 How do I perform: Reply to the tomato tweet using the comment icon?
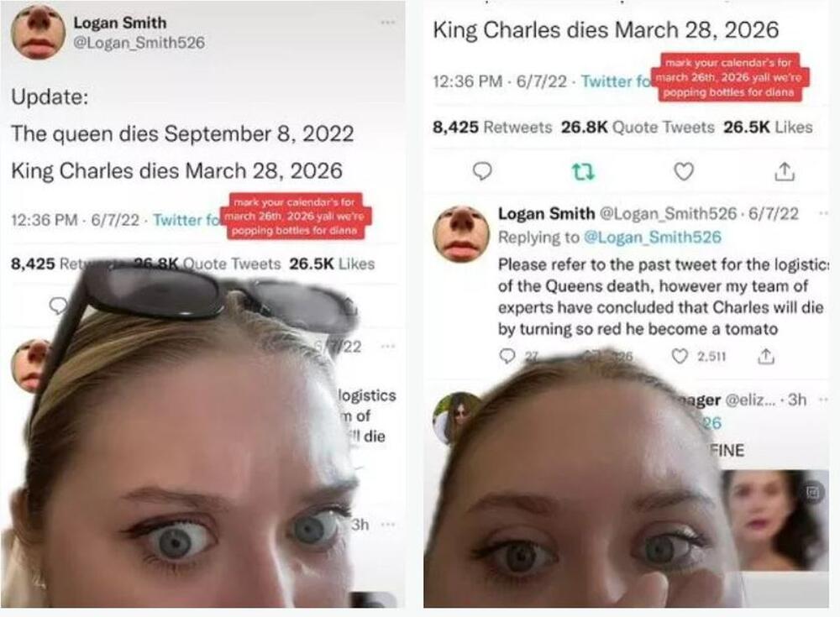(x=507, y=356)
